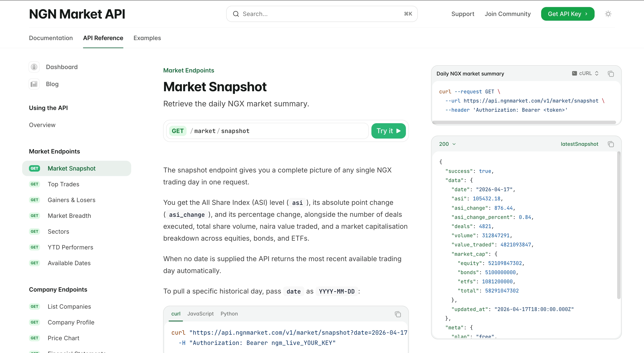Copy the curl date example code block
Image resolution: width=644 pixels, height=353 pixels.
tap(398, 314)
